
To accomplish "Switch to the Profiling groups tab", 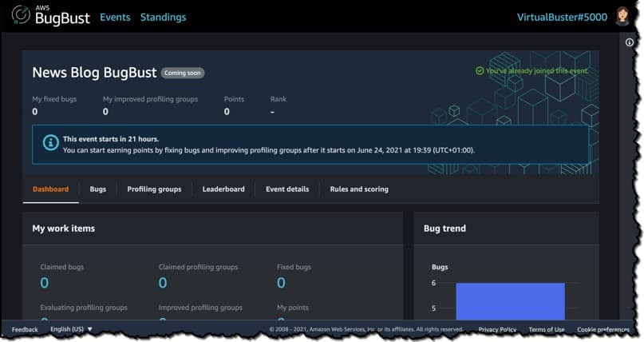I will pos(154,189).
